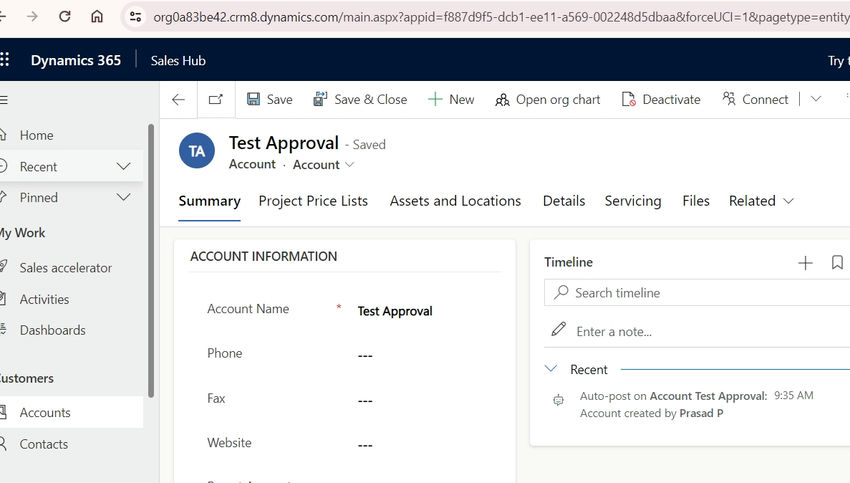This screenshot has width=850, height=483.
Task: Reload the page in the browser
Action: (65, 17)
